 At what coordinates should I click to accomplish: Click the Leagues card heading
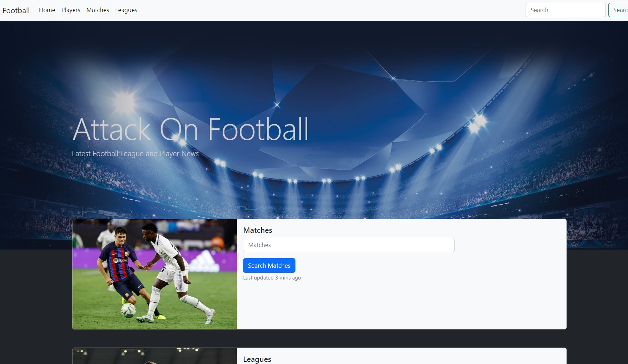(x=257, y=359)
